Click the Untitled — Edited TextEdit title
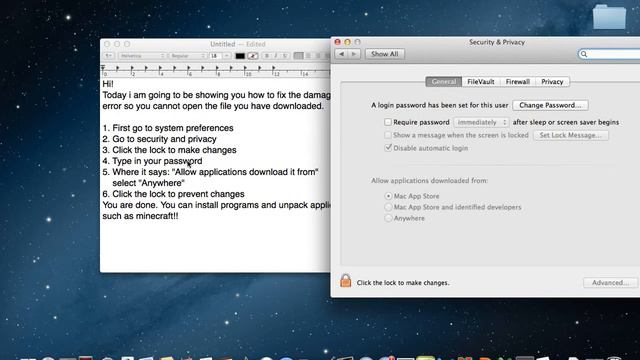Image resolution: width=640 pixels, height=360 pixels. click(x=238, y=44)
